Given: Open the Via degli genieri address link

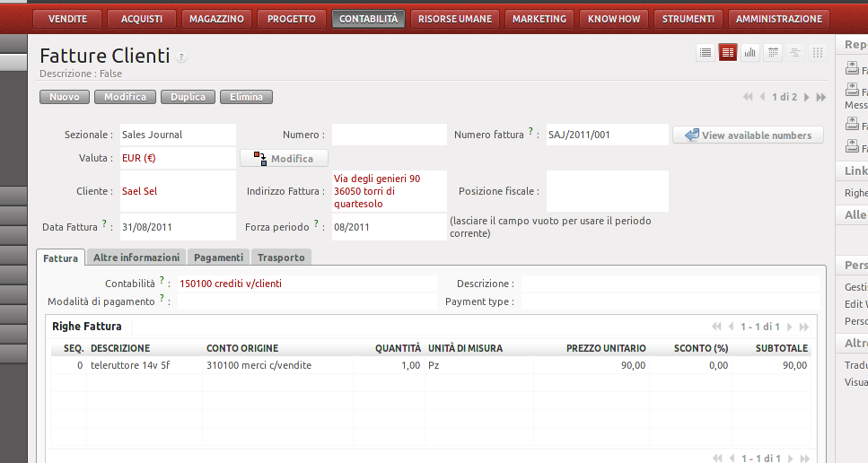Looking at the screenshot, I should click(377, 191).
